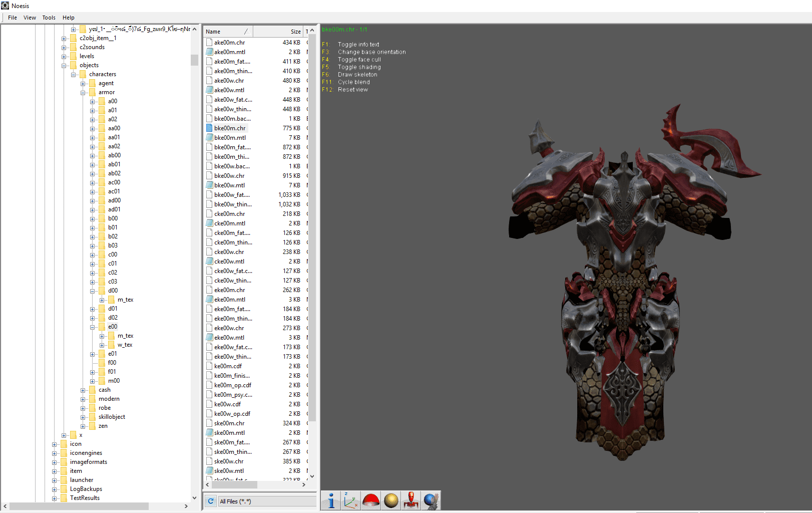Click file icon of bke00m.chr
Image resolution: width=812 pixels, height=513 pixels.
click(210, 128)
